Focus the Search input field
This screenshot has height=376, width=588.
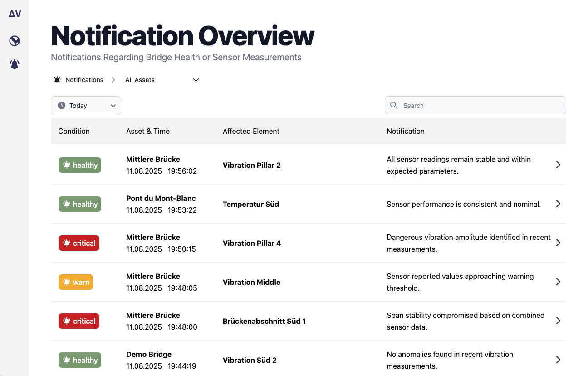[475, 105]
